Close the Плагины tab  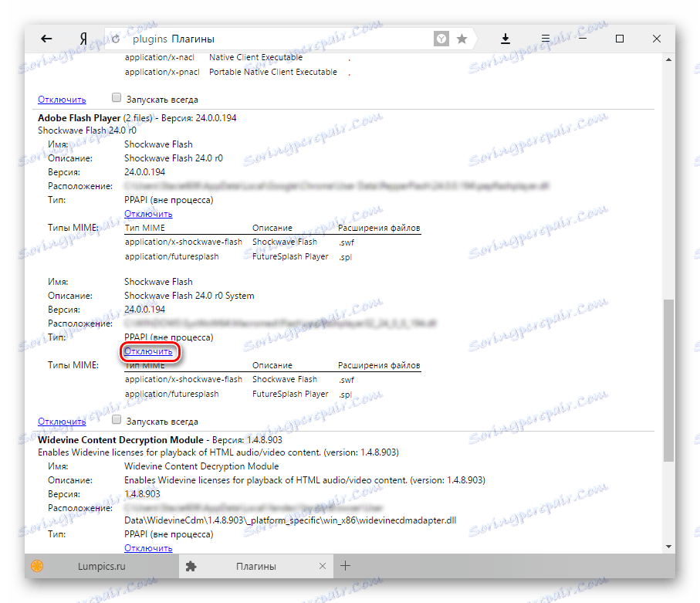(x=323, y=565)
